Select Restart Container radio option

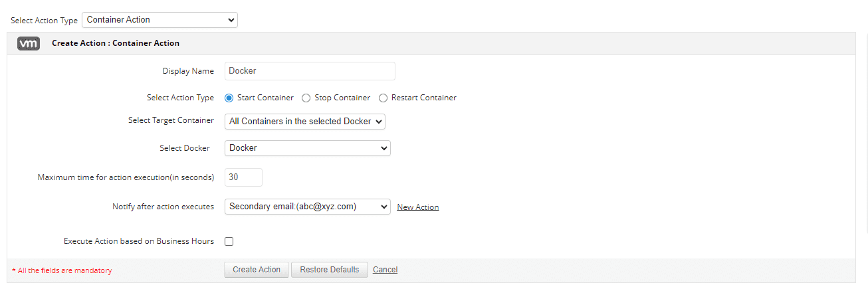383,98
